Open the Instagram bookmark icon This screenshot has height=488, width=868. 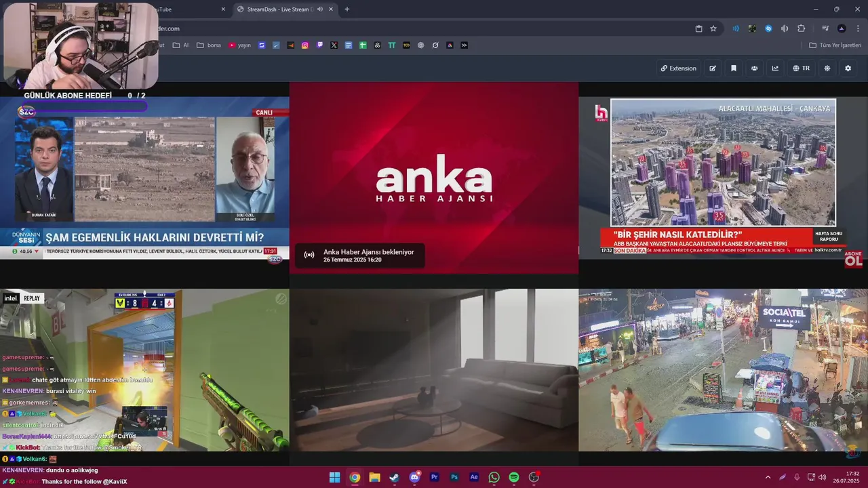305,45
